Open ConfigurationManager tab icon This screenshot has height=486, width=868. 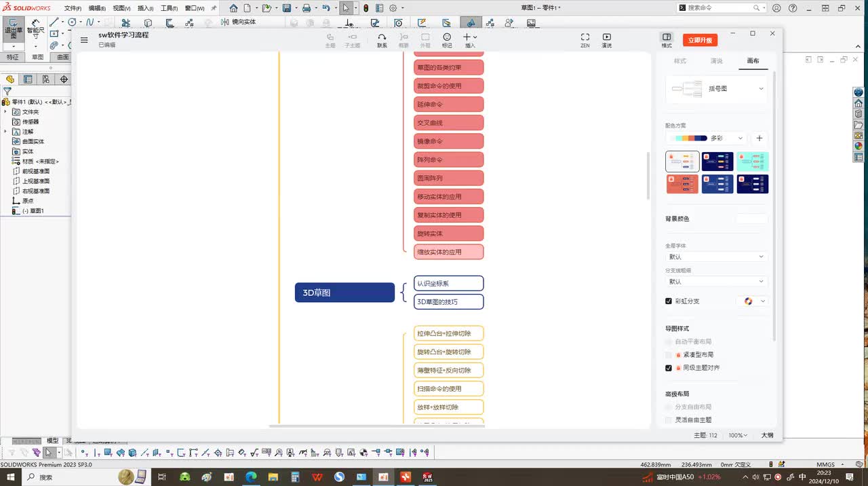pyautogui.click(x=45, y=79)
